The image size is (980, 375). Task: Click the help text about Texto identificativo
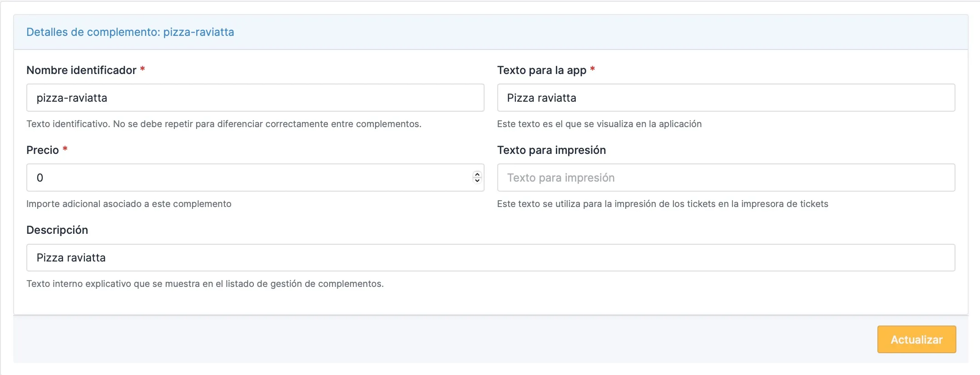click(x=224, y=124)
